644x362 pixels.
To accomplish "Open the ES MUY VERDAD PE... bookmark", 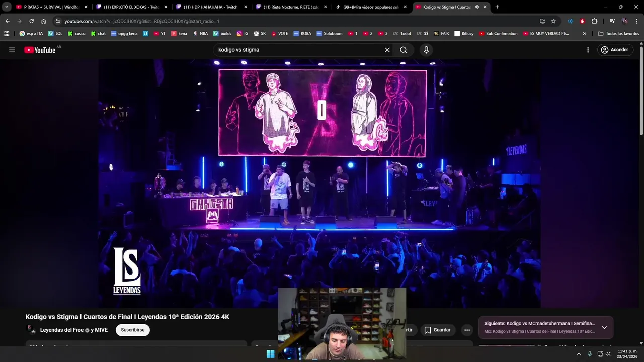I will [545, 34].
